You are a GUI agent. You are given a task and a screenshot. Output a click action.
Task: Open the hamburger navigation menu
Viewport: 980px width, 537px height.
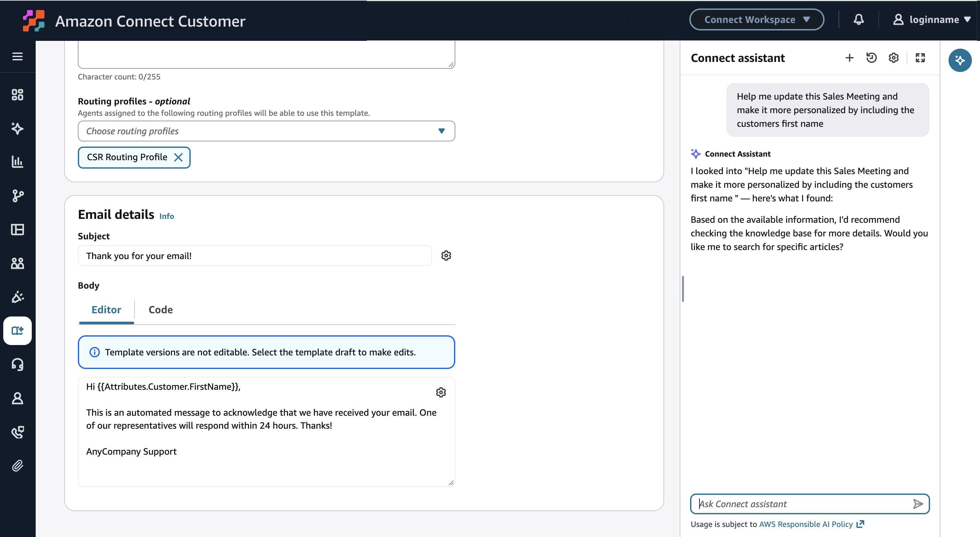pos(18,57)
